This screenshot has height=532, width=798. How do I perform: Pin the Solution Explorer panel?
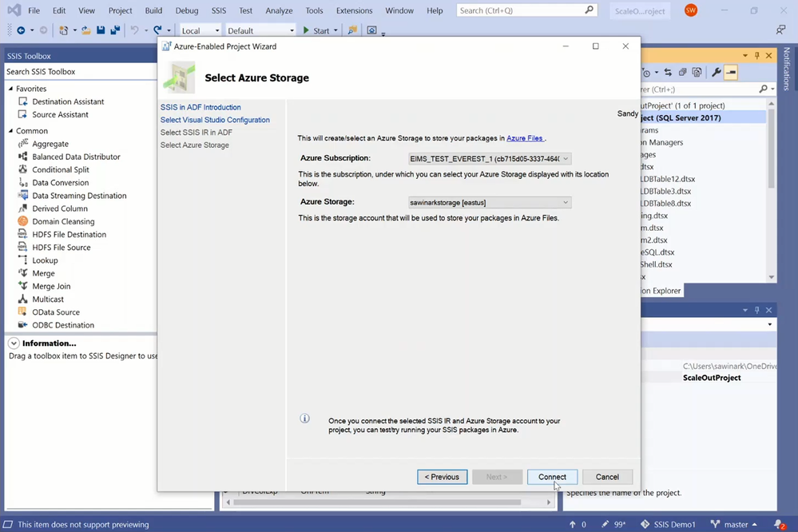[756, 55]
